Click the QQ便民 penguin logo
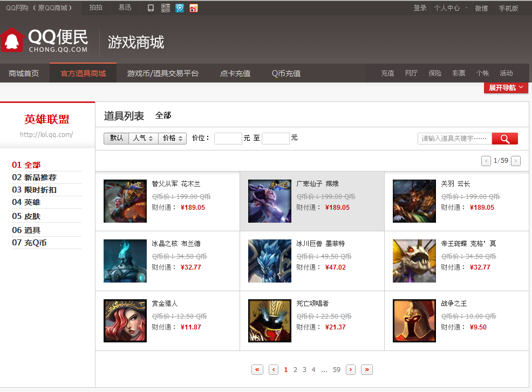The width and height of the screenshot is (532, 392). (x=44, y=40)
